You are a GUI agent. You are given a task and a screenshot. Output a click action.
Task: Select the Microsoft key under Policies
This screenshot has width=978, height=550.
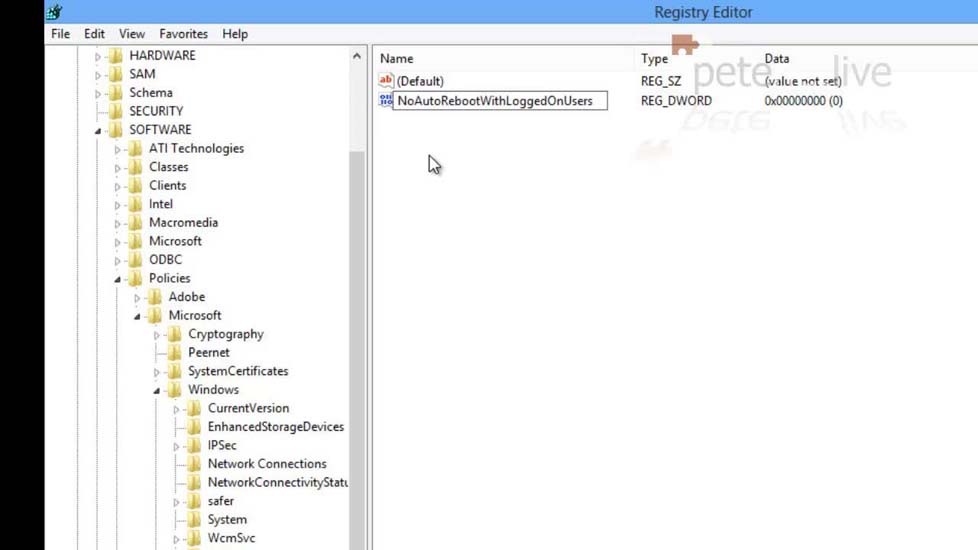coord(195,315)
